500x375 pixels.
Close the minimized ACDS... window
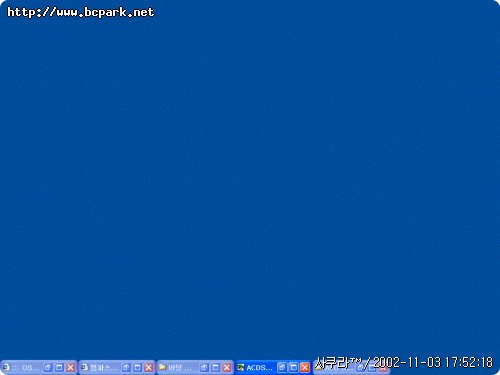(305, 367)
